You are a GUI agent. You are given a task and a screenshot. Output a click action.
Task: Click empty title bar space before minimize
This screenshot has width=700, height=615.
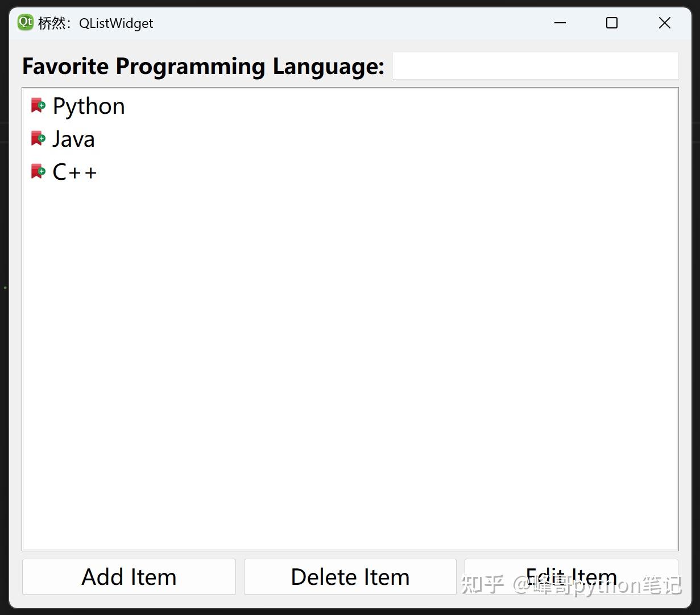tap(353, 23)
